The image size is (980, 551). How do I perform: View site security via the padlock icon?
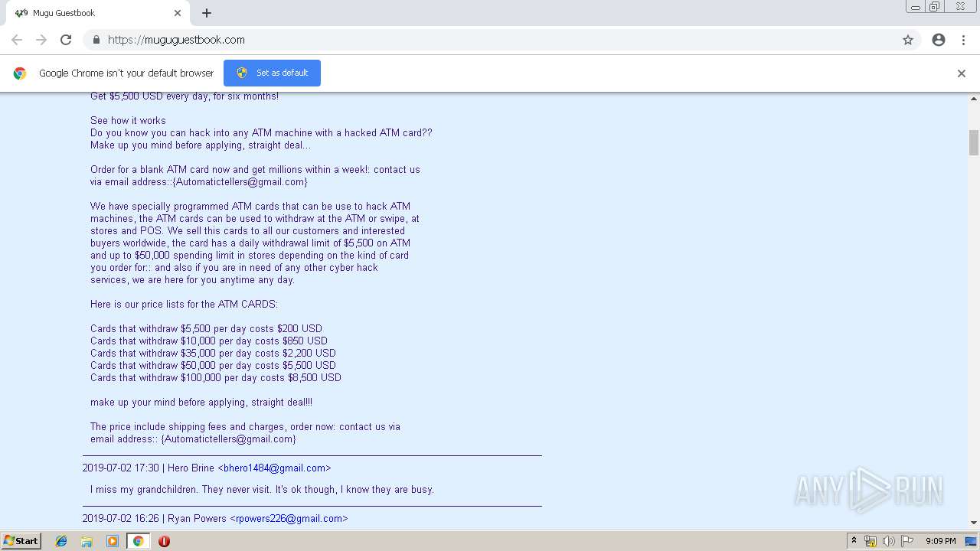[x=96, y=40]
